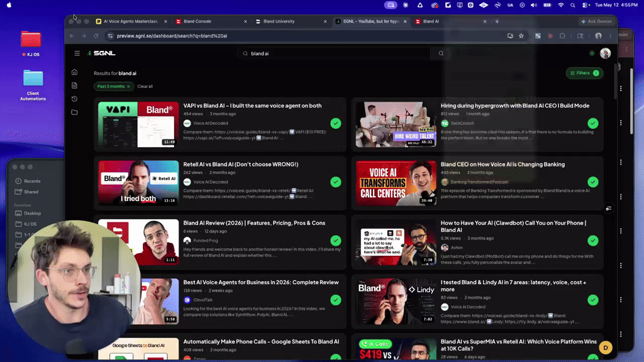The width and height of the screenshot is (644, 362).
Task: Open the Bland Lindy comparison thumbnail
Action: [396, 301]
